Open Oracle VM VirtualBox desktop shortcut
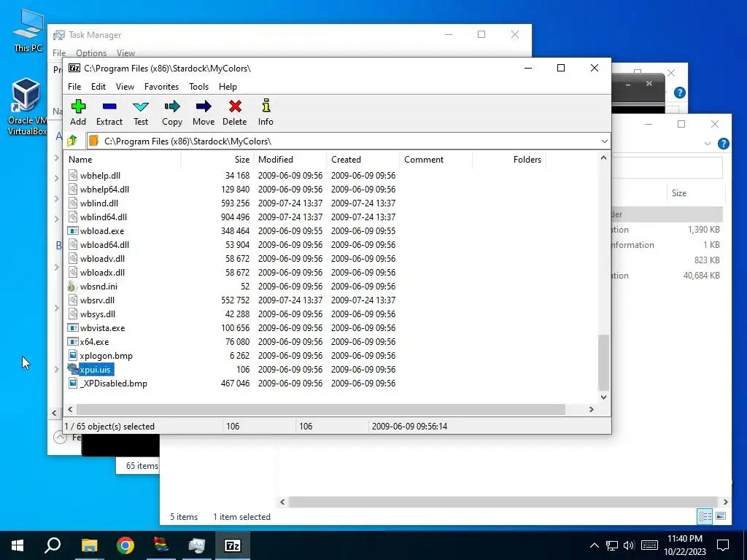The width and height of the screenshot is (747, 560). [x=27, y=106]
